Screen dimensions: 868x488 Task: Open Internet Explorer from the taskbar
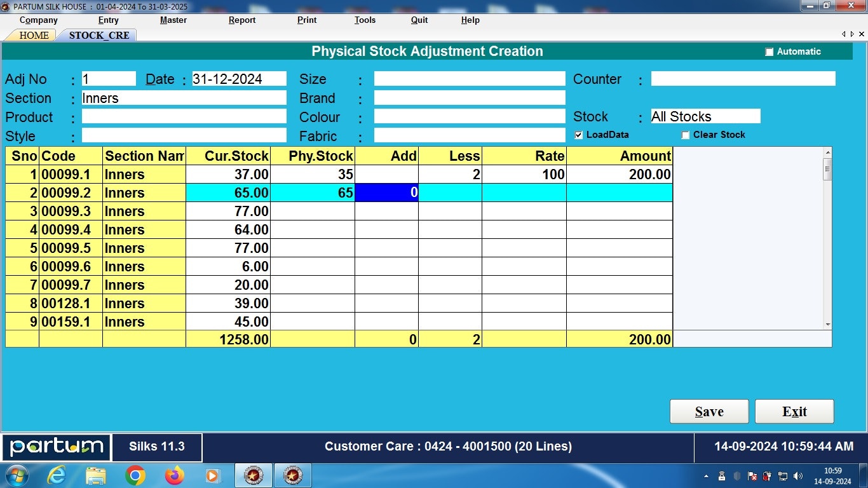[57, 475]
